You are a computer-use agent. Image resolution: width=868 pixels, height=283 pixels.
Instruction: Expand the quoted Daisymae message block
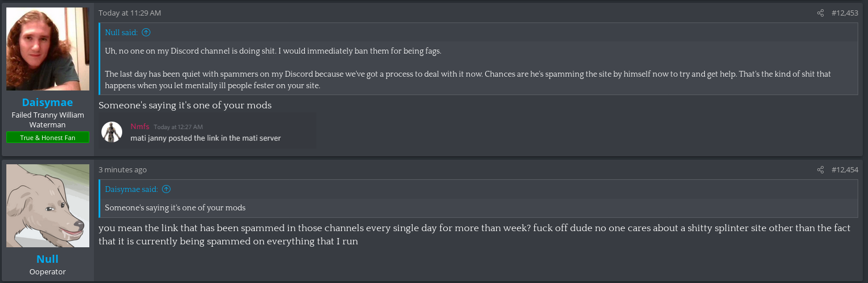(x=479, y=207)
